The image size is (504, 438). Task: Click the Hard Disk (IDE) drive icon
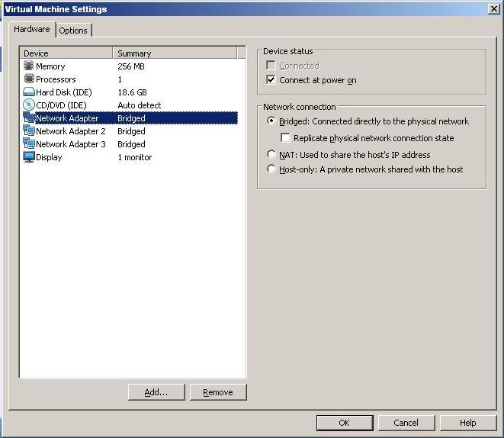pos(29,92)
